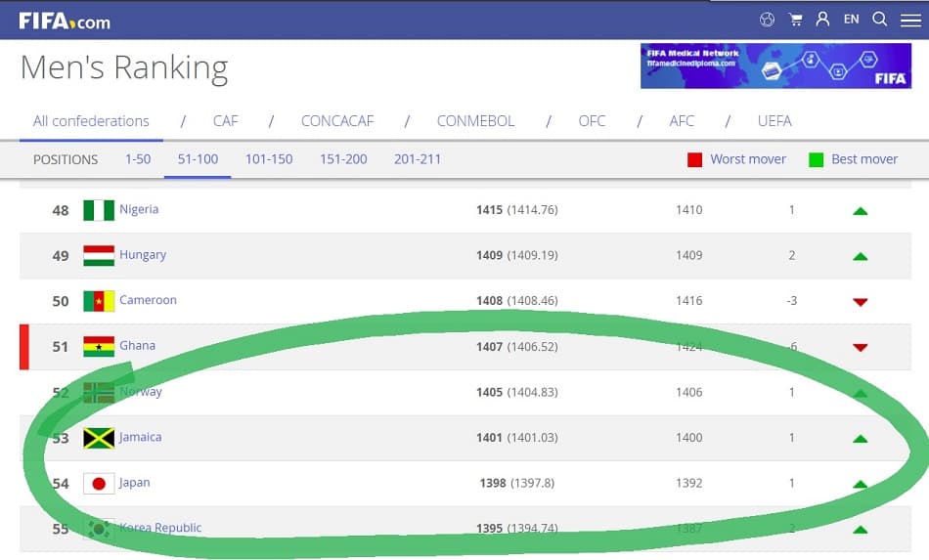Click the FIFA Medical Network banner
This screenshot has width=929, height=560.
click(775, 65)
